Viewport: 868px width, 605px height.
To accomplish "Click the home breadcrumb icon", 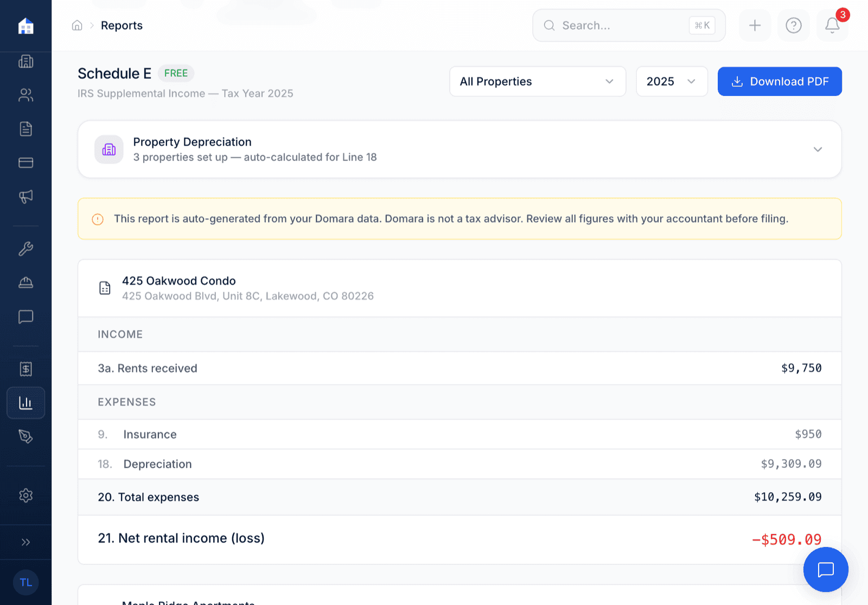I will [77, 25].
